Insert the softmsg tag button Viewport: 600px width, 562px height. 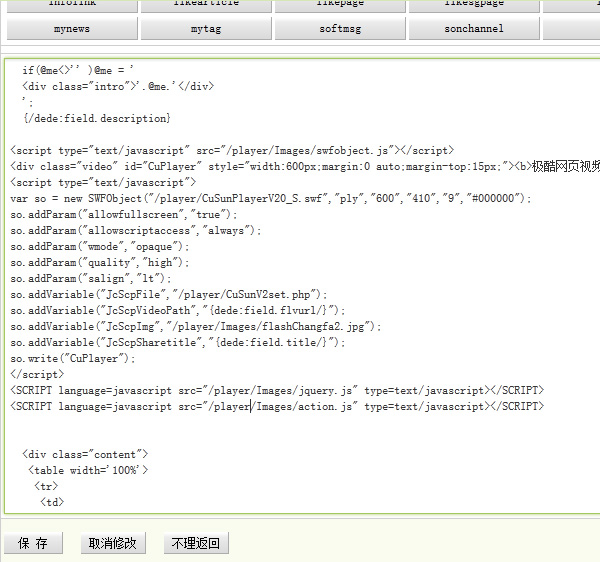click(x=340, y=29)
